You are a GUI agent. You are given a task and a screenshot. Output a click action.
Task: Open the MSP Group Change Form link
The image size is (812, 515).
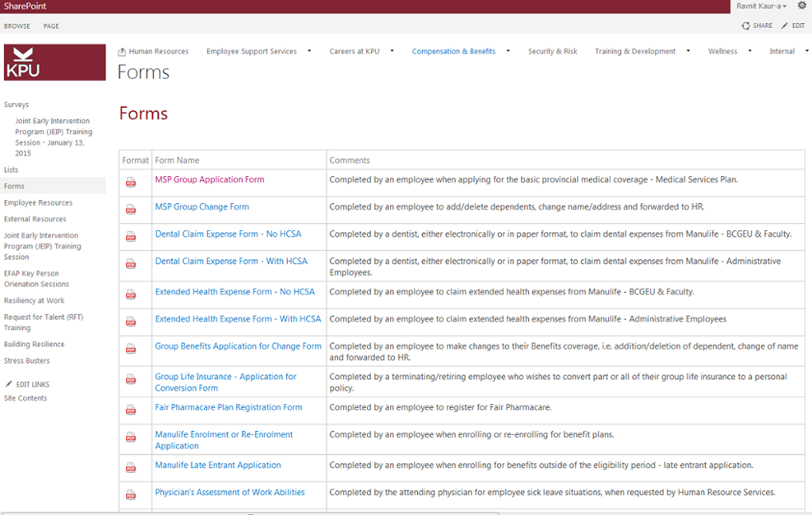[x=201, y=207]
